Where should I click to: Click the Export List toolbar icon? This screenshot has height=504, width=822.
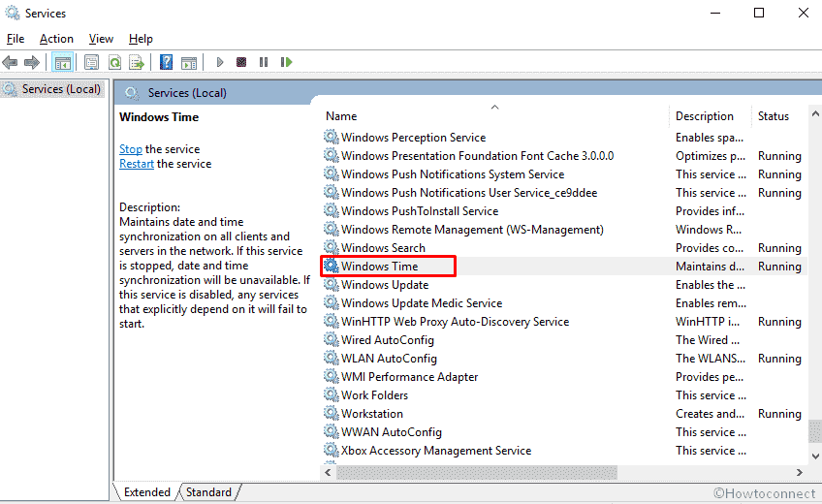pos(137,62)
